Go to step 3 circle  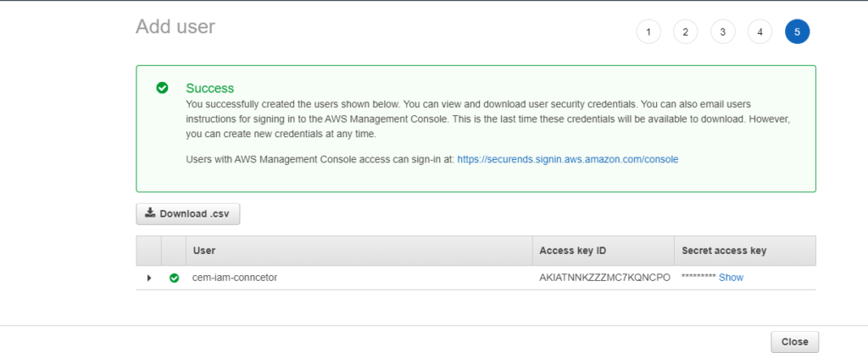pos(723,32)
